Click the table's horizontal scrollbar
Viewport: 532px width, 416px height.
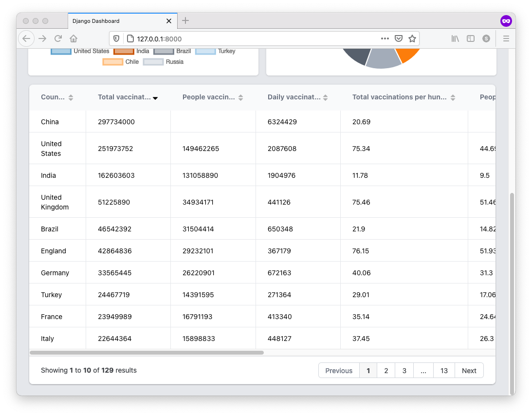(x=147, y=352)
